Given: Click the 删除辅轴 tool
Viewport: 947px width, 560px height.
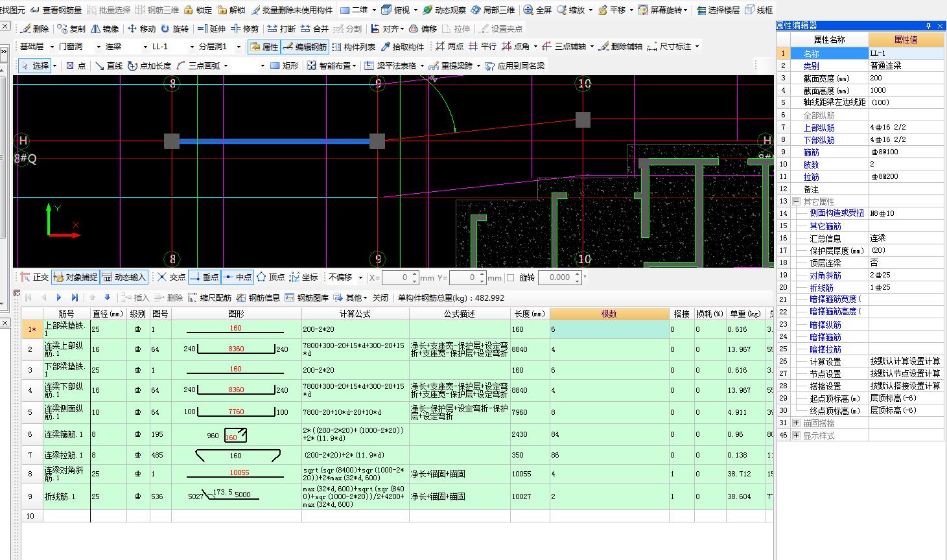Looking at the screenshot, I should (620, 47).
